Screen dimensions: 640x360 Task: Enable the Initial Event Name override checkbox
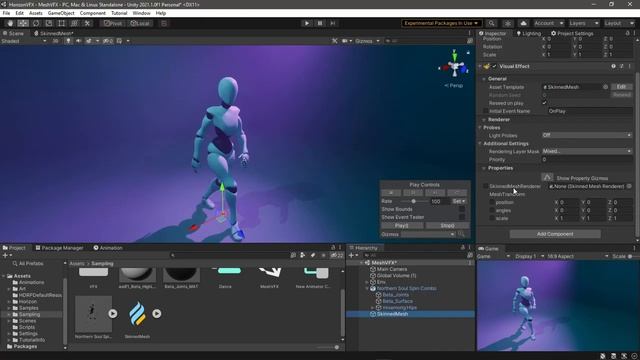pyautogui.click(x=485, y=111)
